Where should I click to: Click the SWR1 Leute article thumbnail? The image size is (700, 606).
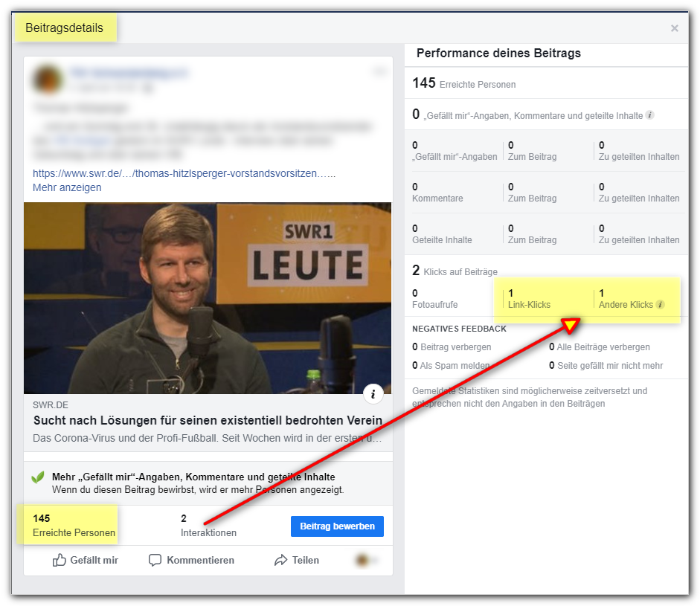point(208,298)
